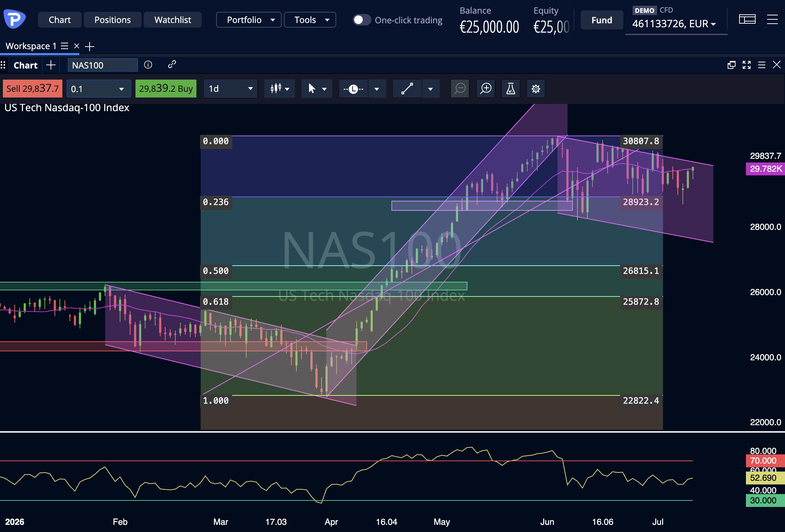Expand the Portfolio dropdown

[249, 20]
